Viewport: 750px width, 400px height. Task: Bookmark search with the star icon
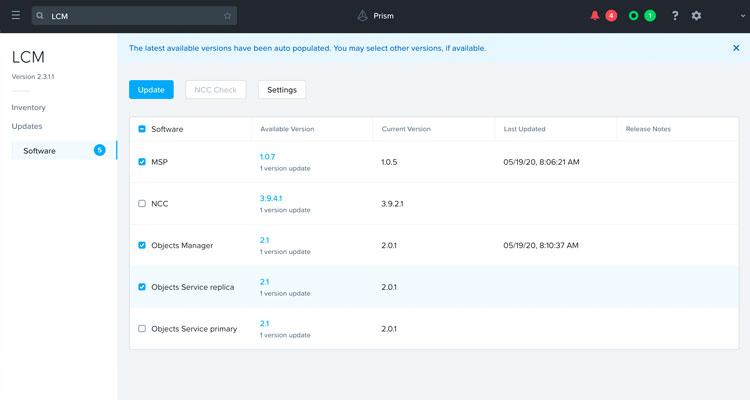pyautogui.click(x=228, y=16)
